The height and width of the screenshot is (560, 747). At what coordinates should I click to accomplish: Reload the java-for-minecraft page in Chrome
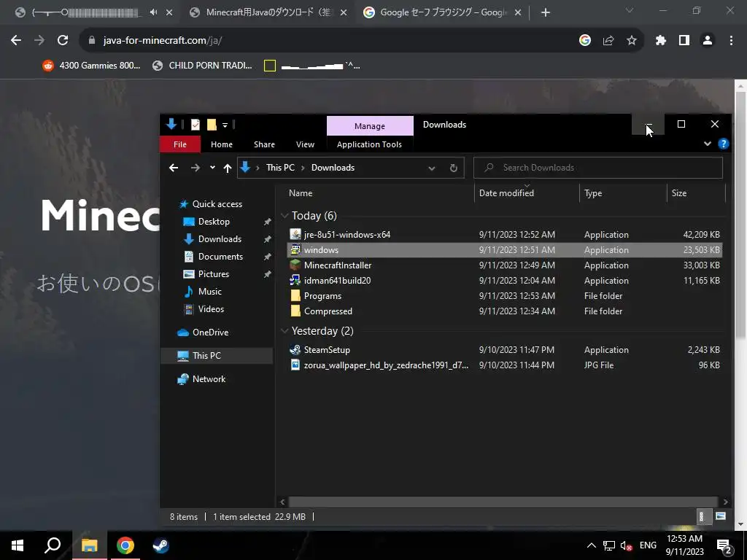[63, 41]
